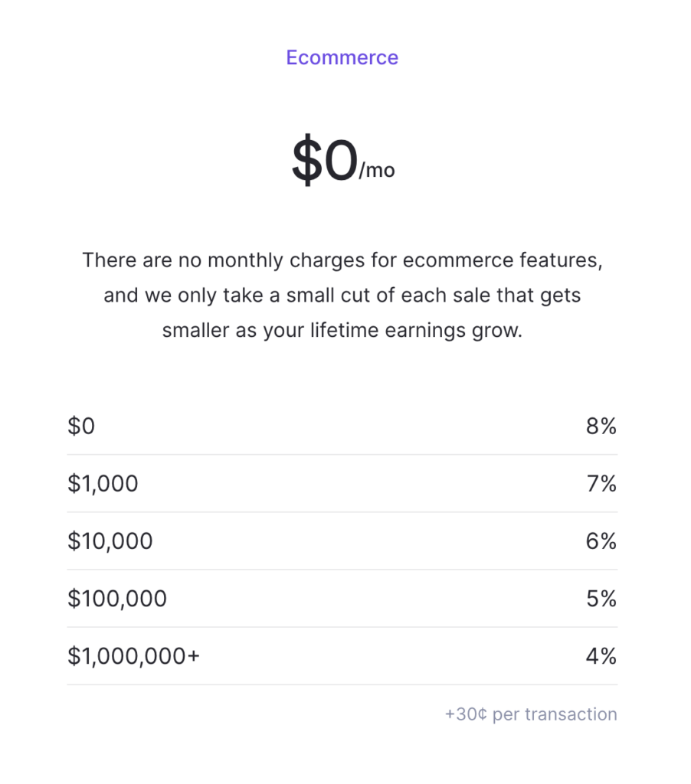Click the /mo suffix beside the price
The height and width of the screenshot is (784, 691).
click(377, 171)
